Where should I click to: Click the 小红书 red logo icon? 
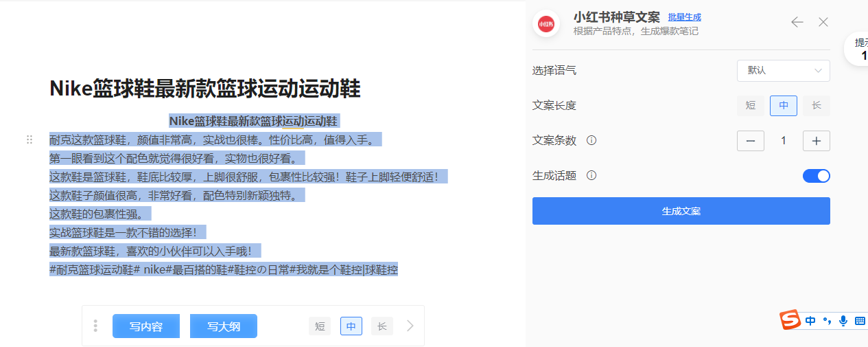click(546, 23)
